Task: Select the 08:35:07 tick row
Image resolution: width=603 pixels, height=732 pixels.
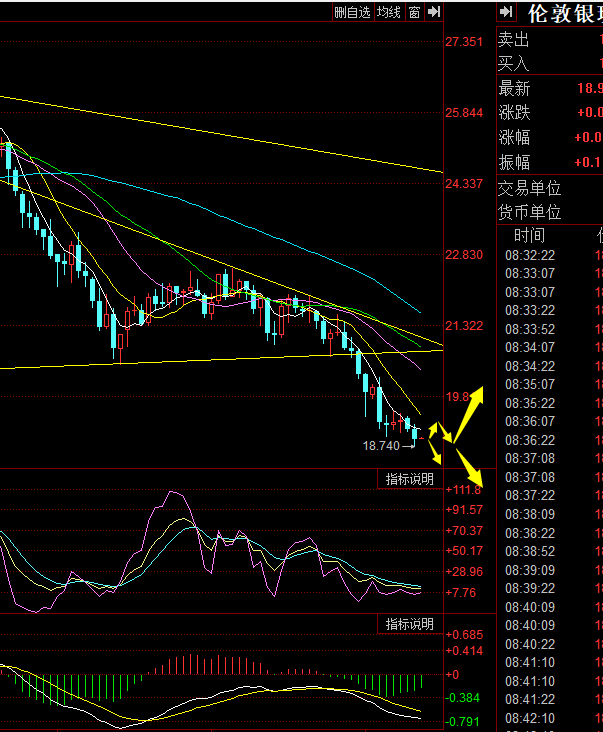Action: (550, 384)
